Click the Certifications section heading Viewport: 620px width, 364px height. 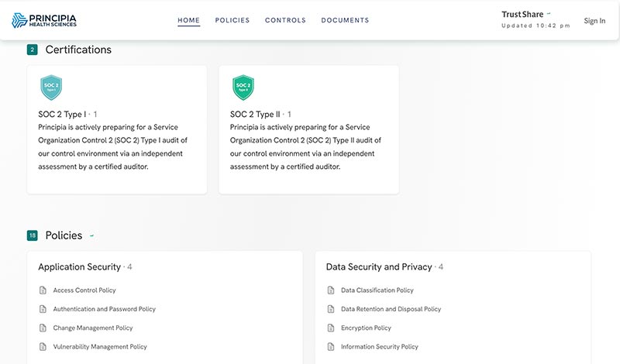(78, 50)
